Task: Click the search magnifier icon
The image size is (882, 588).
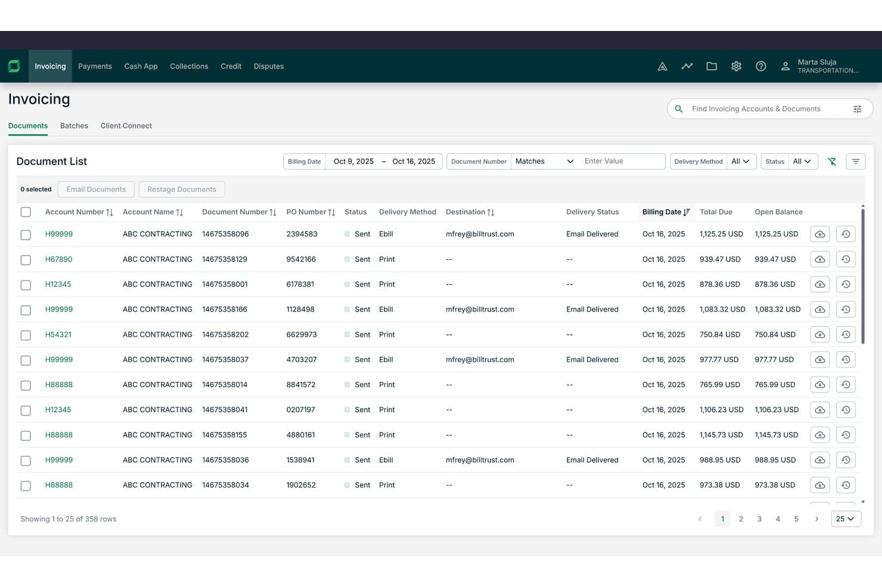Action: [x=678, y=109]
